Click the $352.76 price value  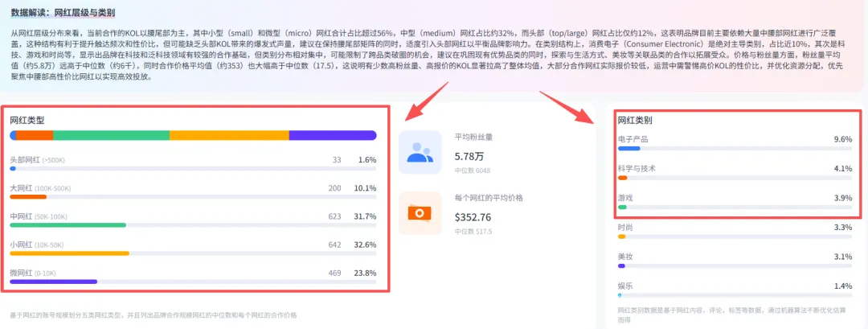(x=473, y=217)
